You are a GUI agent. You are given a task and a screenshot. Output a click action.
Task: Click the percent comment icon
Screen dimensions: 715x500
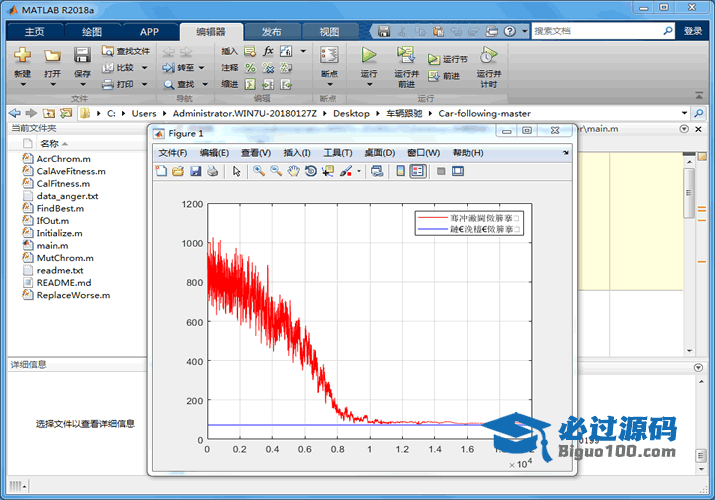tap(250, 68)
